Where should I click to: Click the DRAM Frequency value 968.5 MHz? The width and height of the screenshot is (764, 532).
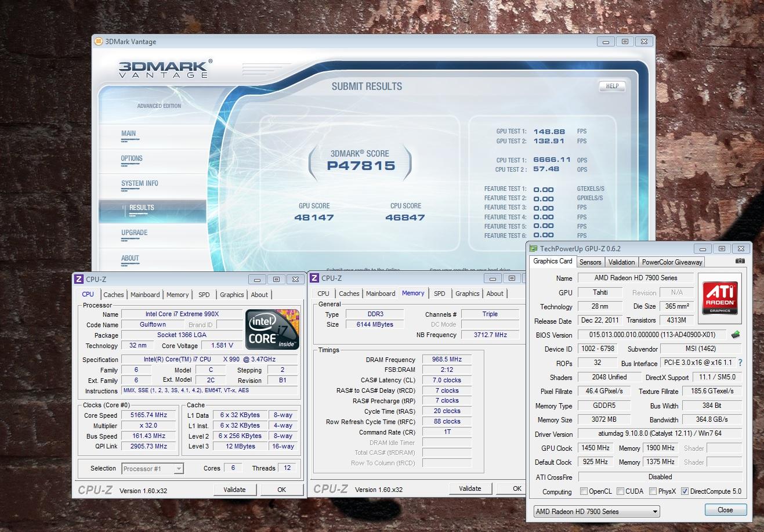pos(446,360)
